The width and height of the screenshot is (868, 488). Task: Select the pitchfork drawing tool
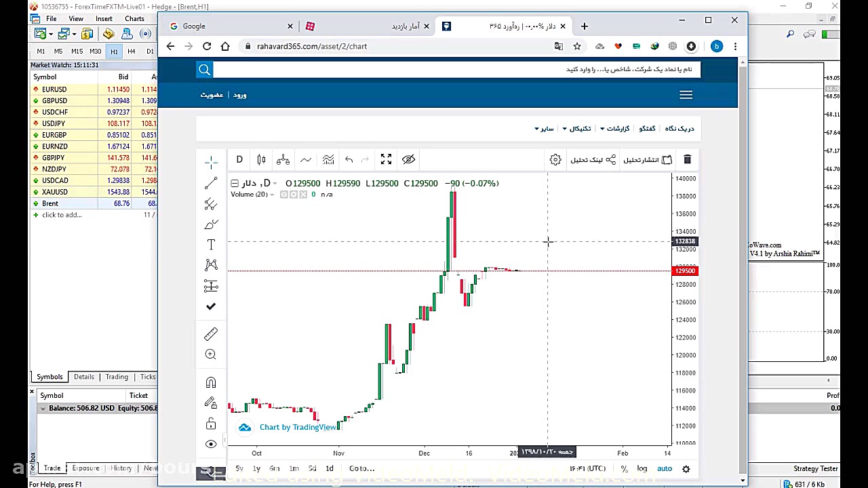coord(211,204)
